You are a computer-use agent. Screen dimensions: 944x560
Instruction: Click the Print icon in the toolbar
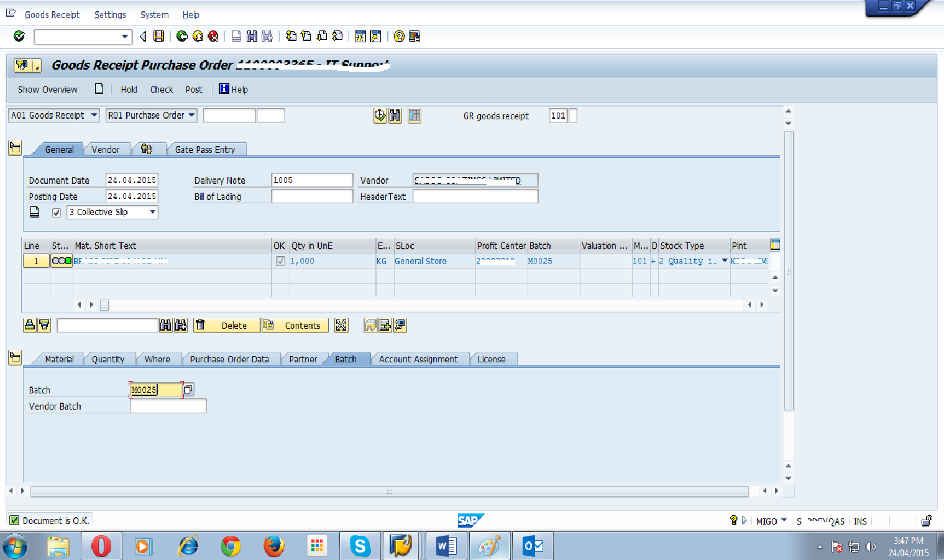[x=236, y=36]
